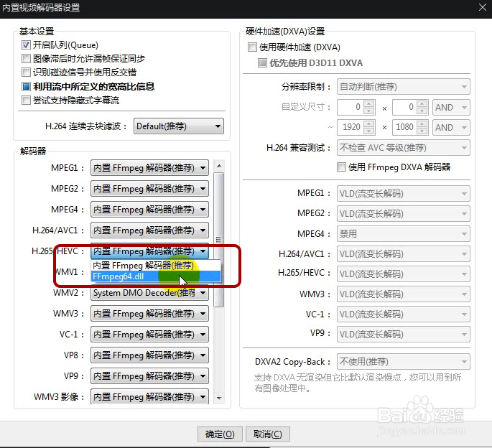Toggle the 开启队列(Queue) checkbox
Viewport: 492px width, 448px height.
point(26,45)
